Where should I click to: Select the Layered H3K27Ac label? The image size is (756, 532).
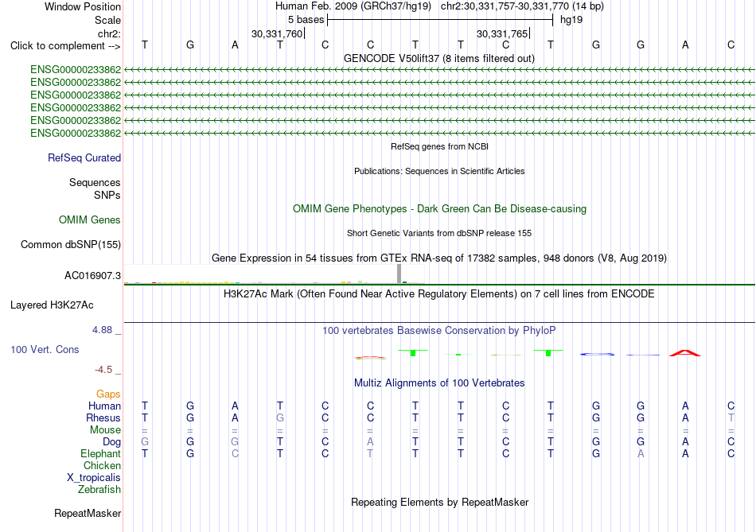[52, 305]
